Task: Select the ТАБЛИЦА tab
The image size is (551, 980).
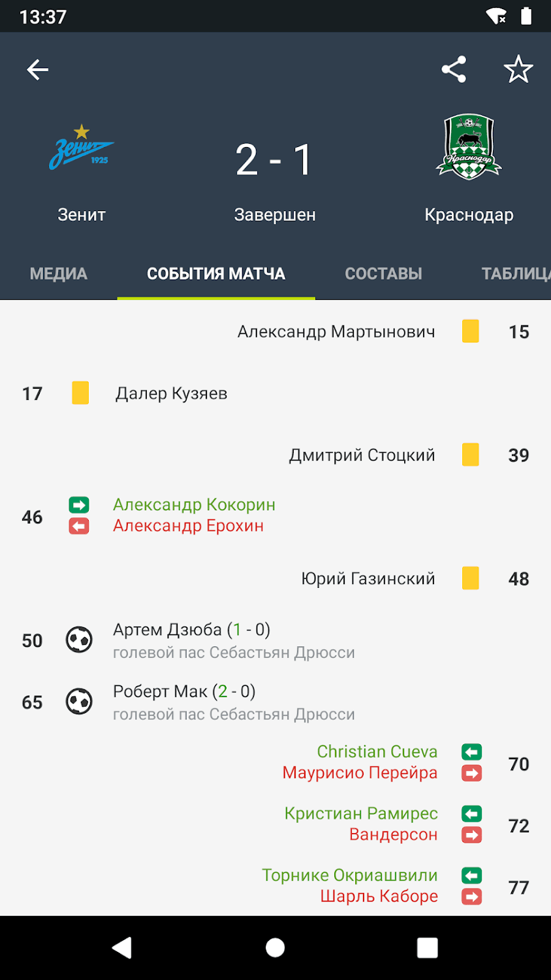Action: click(516, 274)
